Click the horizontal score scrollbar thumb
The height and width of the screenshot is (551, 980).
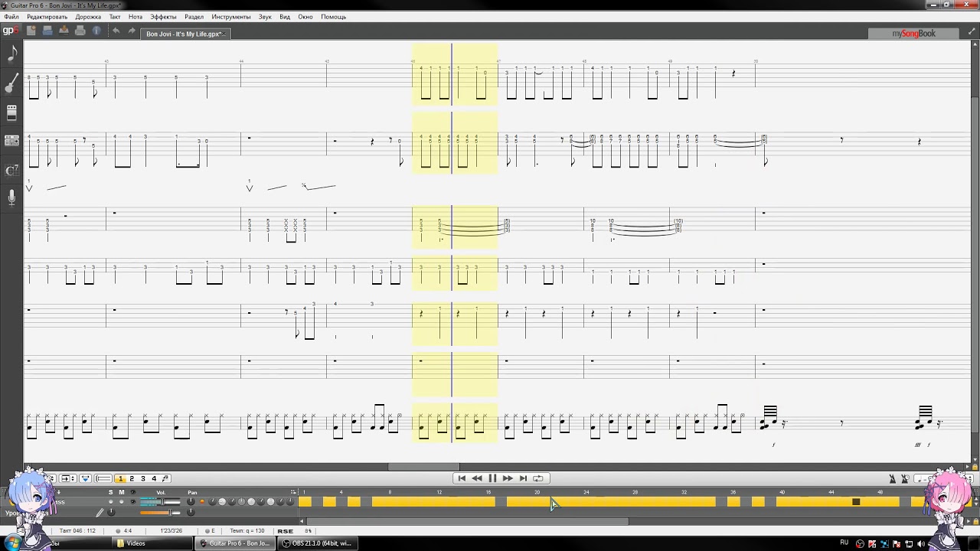coord(423,467)
